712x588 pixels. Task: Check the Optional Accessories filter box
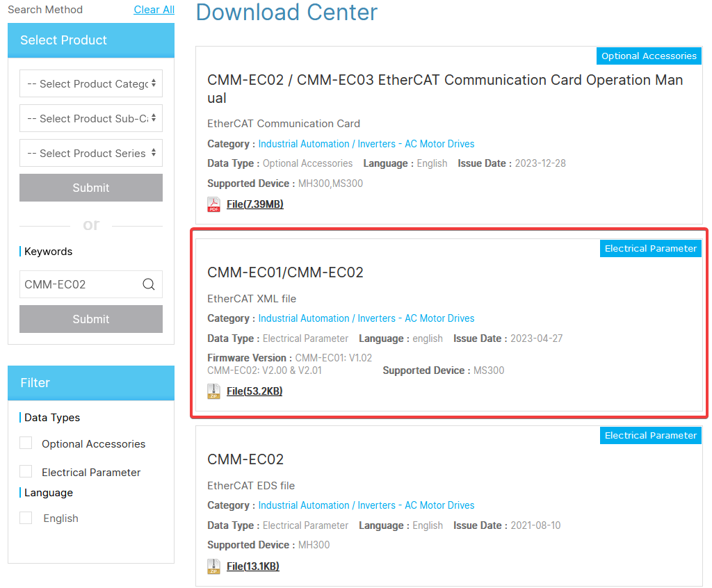click(x=26, y=443)
